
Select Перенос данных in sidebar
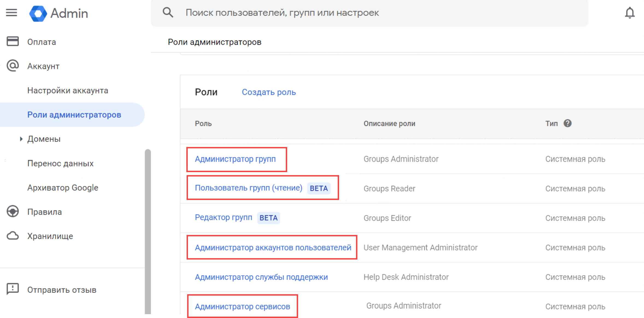[60, 163]
